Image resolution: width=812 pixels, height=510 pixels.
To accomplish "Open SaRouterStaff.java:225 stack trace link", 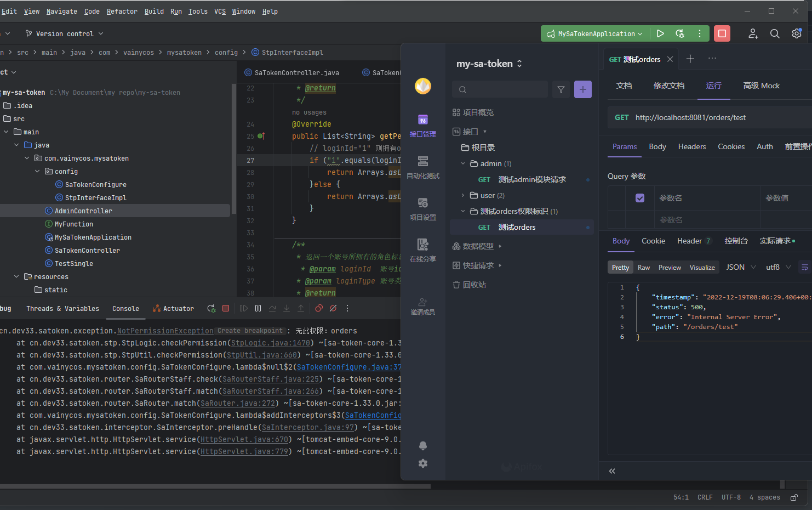I will 271,379.
